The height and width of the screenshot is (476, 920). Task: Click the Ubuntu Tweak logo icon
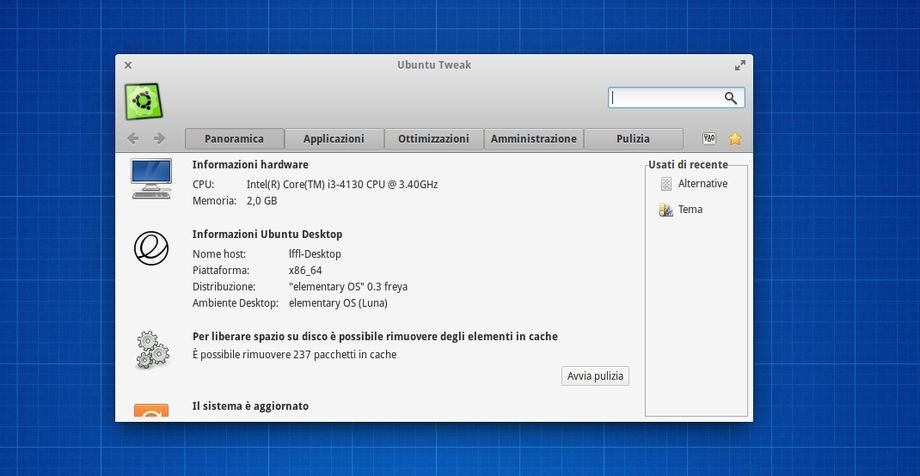click(x=143, y=101)
